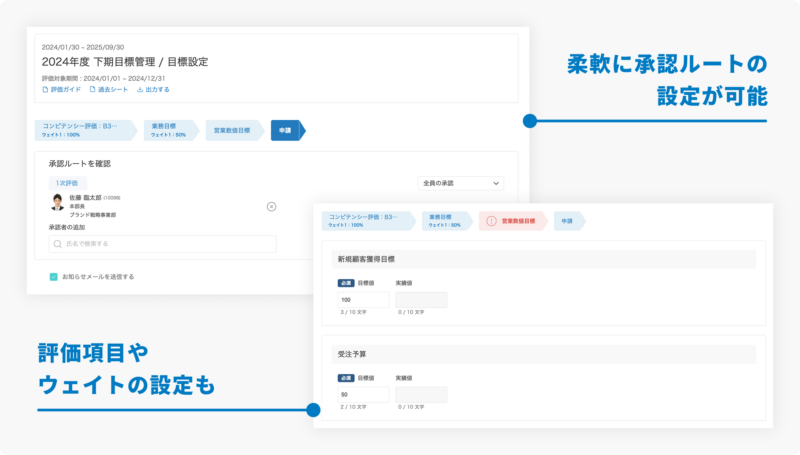Click the 目標値 field containing 100

click(x=363, y=300)
